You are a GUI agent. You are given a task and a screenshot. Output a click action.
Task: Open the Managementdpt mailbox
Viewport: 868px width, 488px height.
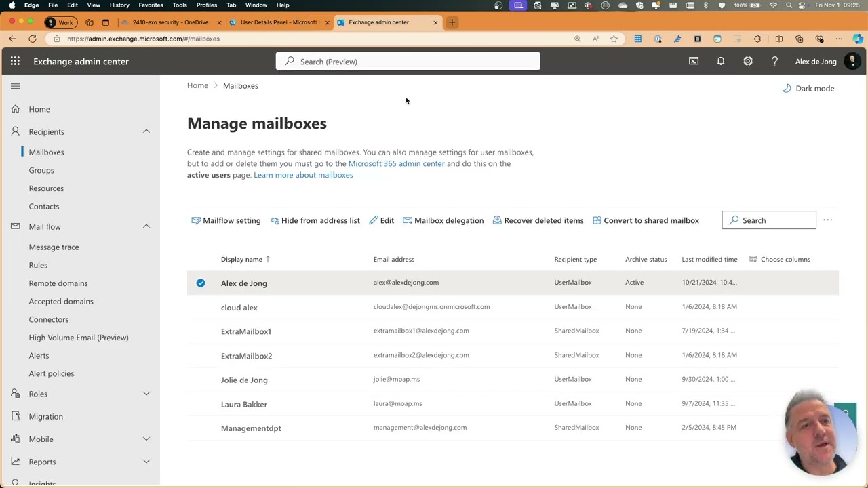click(251, 428)
